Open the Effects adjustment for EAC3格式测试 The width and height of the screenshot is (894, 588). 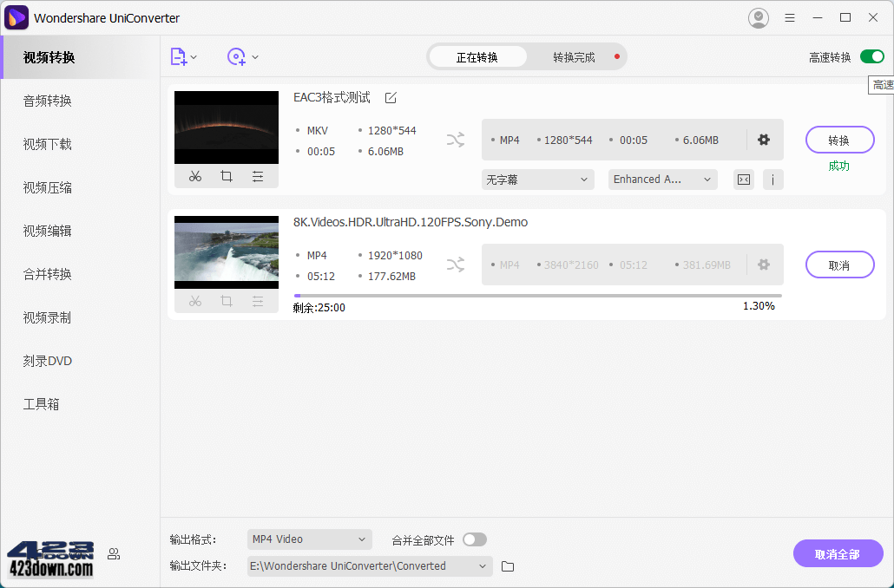pyautogui.click(x=258, y=176)
